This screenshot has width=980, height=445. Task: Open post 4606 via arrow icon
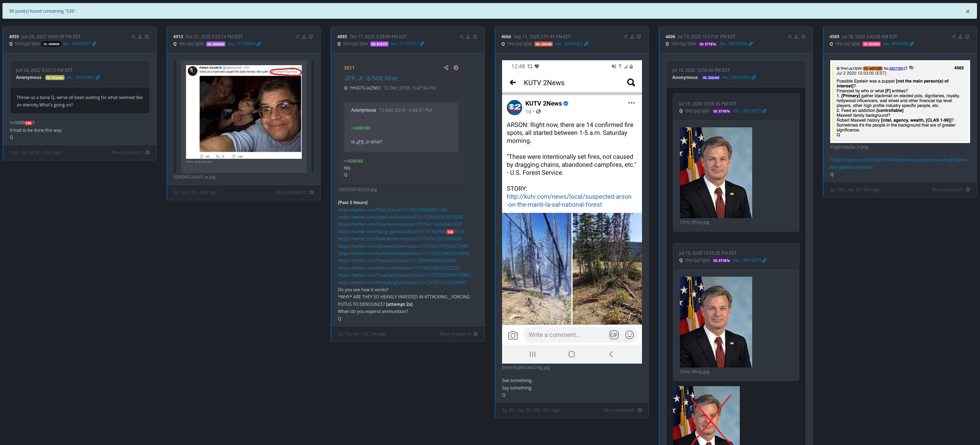click(x=803, y=37)
